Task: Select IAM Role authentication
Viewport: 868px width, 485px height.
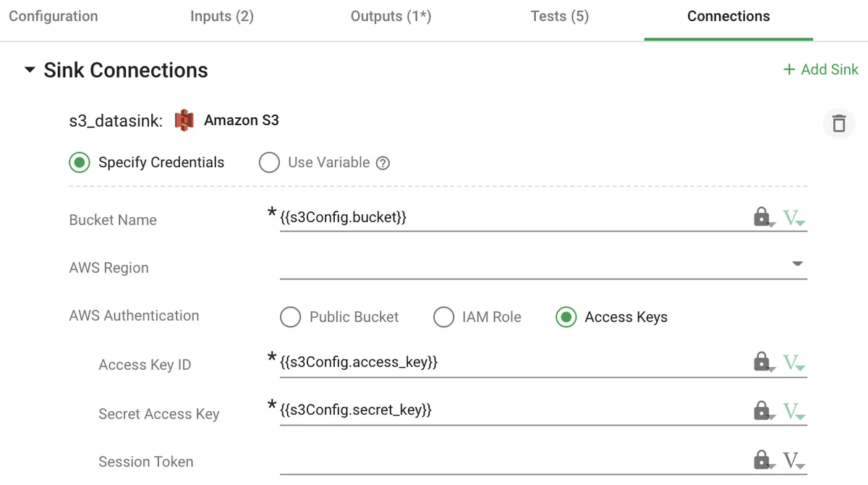Action: click(x=443, y=317)
